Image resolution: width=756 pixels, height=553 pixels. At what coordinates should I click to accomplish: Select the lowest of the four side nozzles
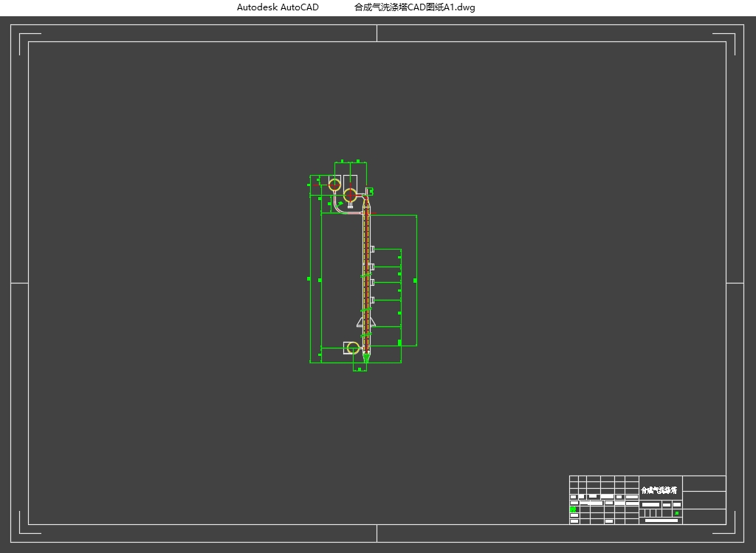coord(372,299)
